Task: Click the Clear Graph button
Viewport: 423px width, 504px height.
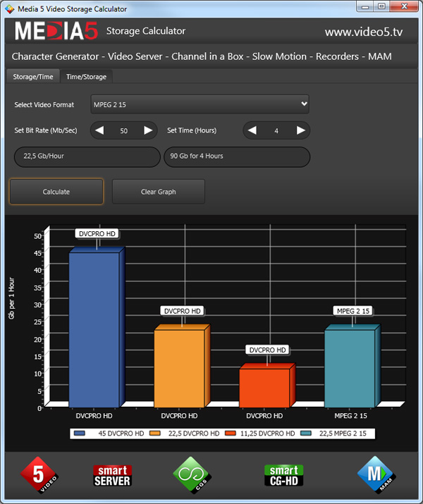Action: 159,192
